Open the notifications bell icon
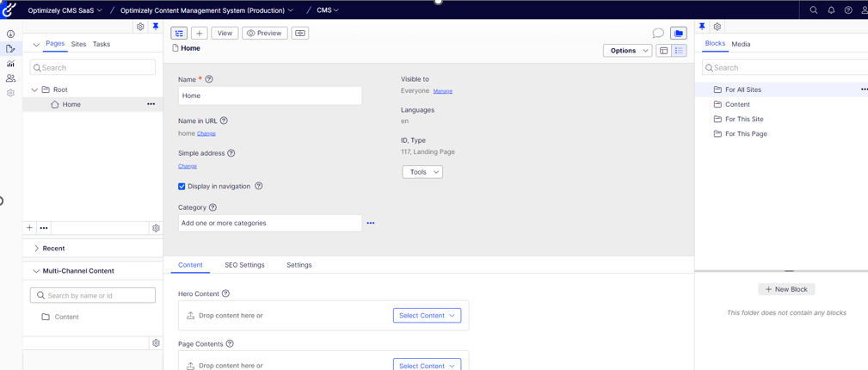Image resolution: width=868 pixels, height=370 pixels. (x=831, y=10)
